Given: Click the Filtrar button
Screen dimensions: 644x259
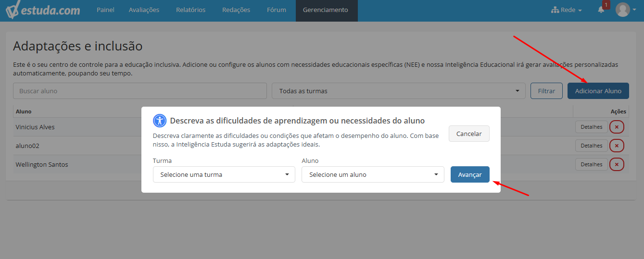Looking at the screenshot, I should [x=546, y=91].
